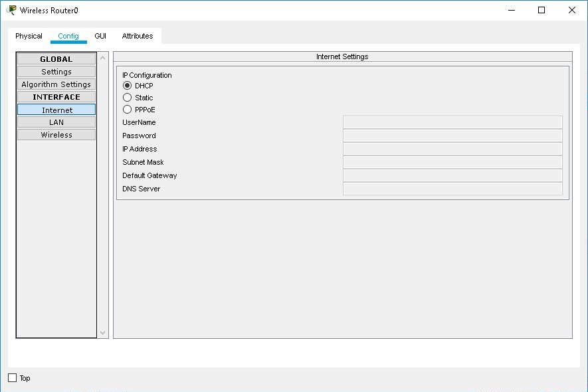Click the Wireless Router0 title bar icon
588x392 pixels.
click(x=9, y=10)
